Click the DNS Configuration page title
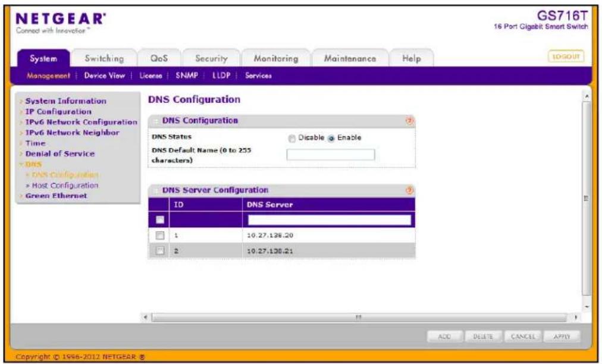 194,99
